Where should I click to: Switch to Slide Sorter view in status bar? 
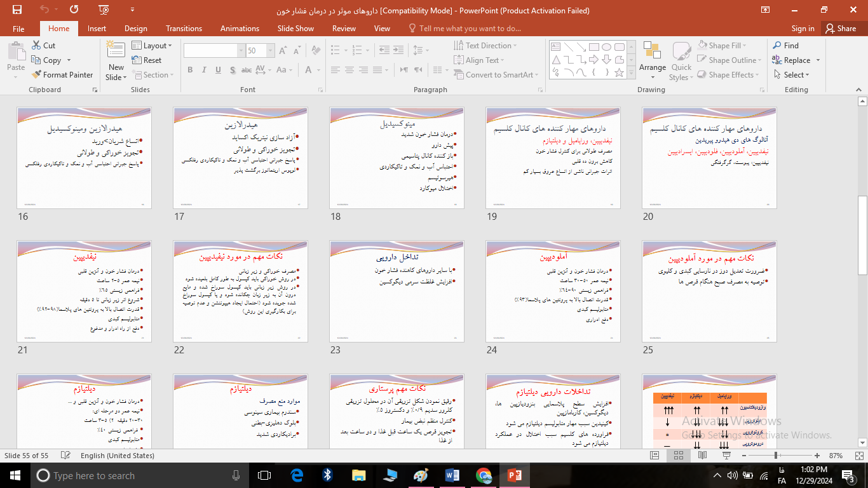[678, 456]
